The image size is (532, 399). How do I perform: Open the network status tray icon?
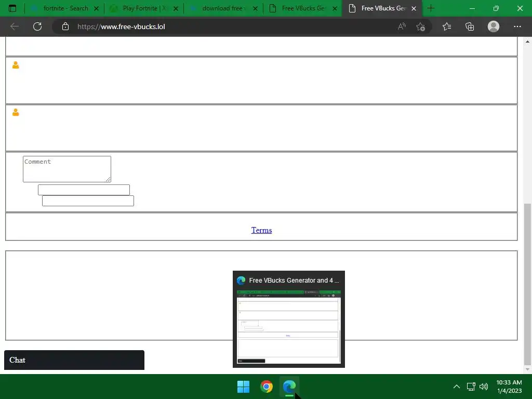[x=471, y=387]
